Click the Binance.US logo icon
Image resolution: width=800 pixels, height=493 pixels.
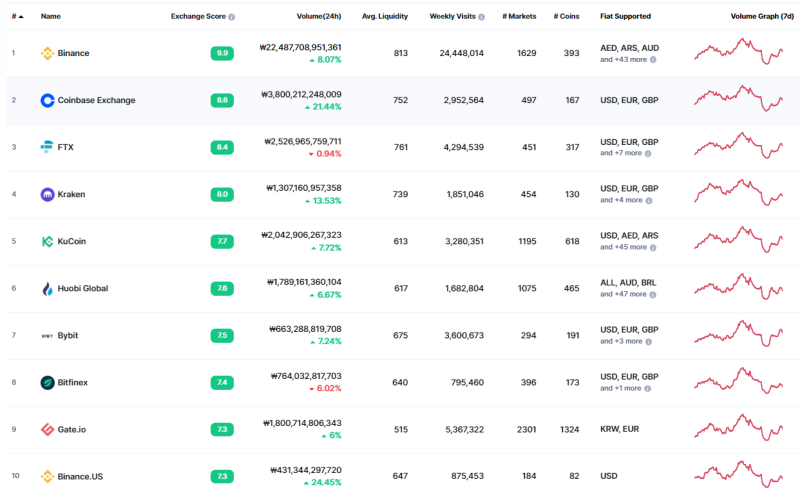(x=47, y=477)
